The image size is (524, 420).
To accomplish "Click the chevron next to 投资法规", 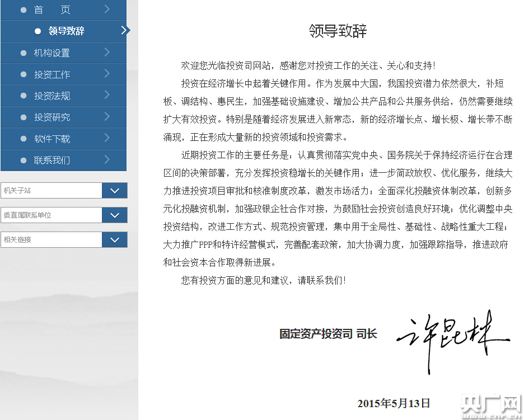I will tap(107, 96).
